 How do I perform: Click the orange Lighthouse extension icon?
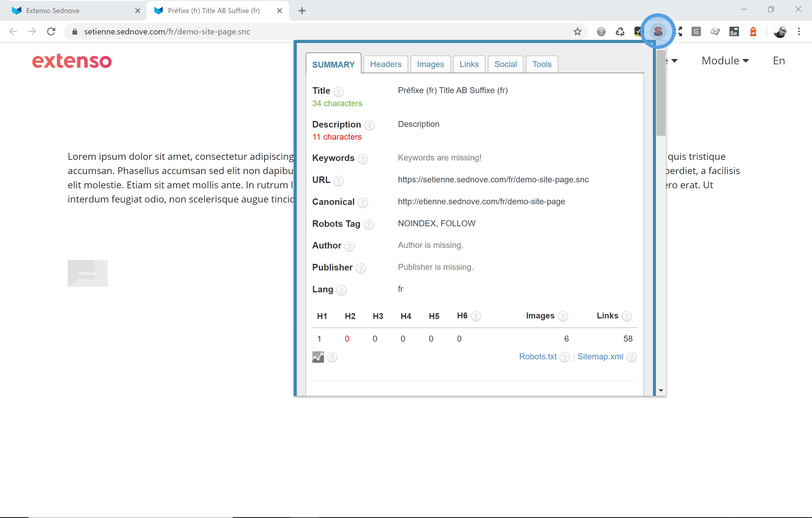[x=753, y=32]
